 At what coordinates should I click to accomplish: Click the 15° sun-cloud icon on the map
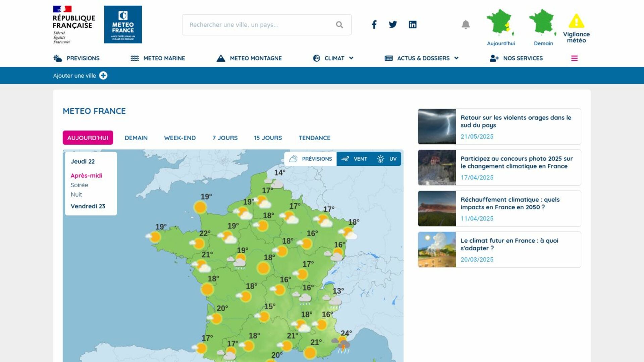262,316
